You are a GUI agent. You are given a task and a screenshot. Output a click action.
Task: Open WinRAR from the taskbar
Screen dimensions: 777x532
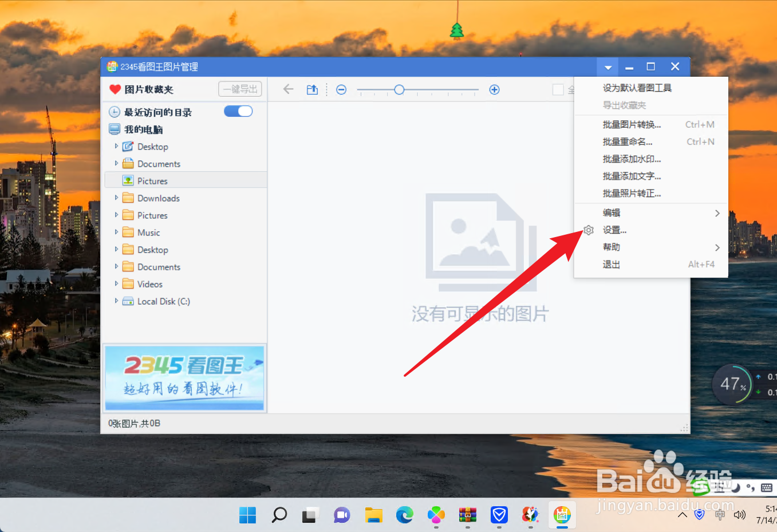pos(468,515)
